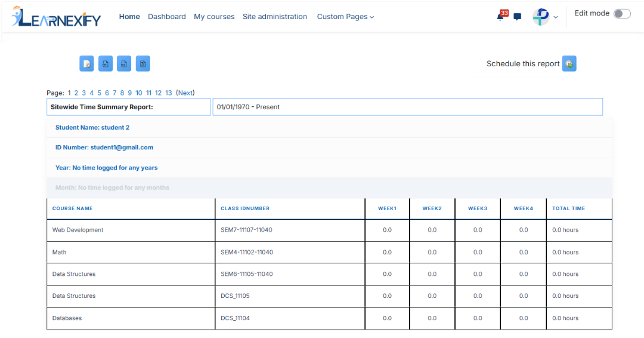Click the WEEK3 column header
The height and width of the screenshot is (338, 644).
point(478,208)
